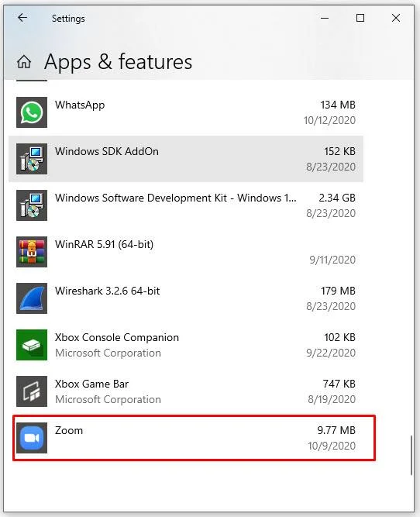Click the WhatsApp app icon
Viewport: 420px width, 517px height.
32,112
